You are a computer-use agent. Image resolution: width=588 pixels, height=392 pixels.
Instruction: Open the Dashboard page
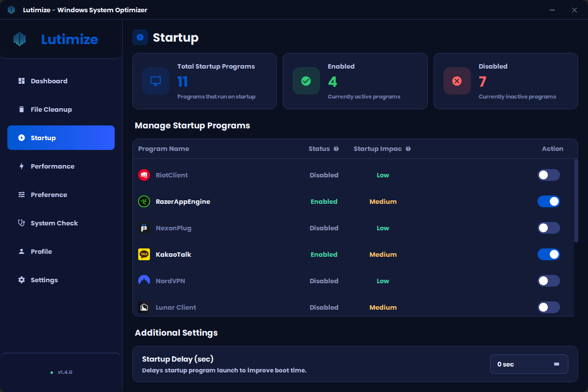[61, 81]
